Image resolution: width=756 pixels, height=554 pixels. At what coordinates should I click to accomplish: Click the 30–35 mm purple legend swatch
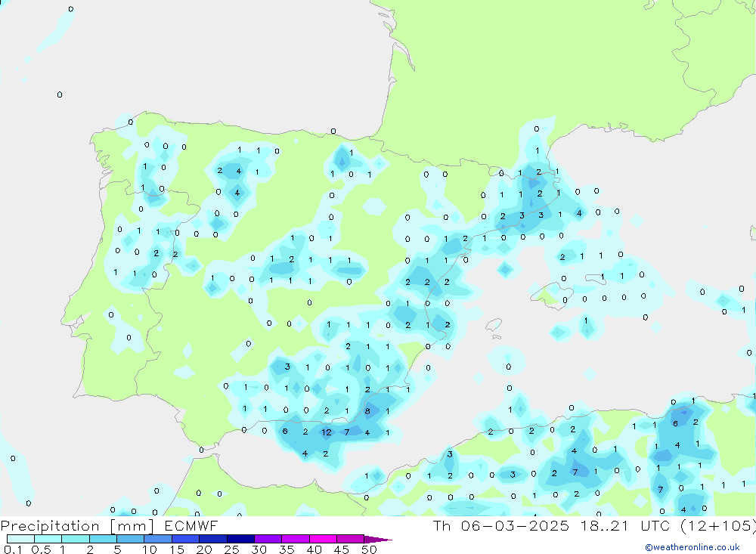[268, 539]
